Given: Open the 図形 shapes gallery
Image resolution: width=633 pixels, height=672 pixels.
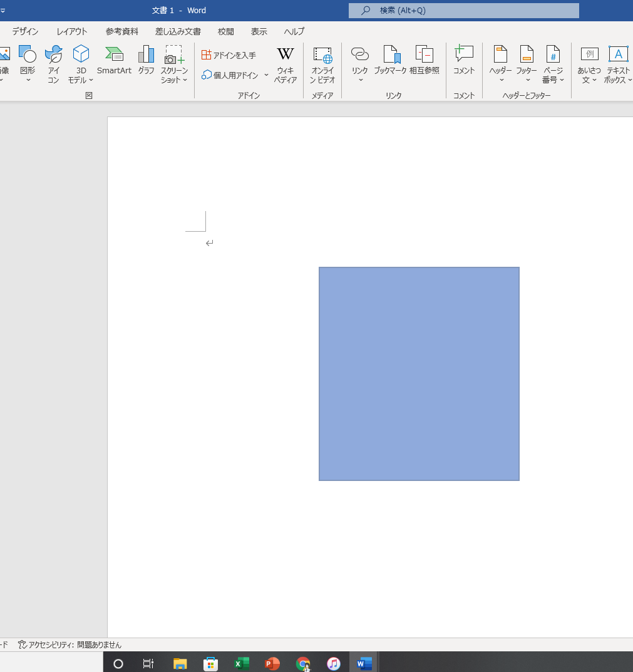Looking at the screenshot, I should pos(28,63).
